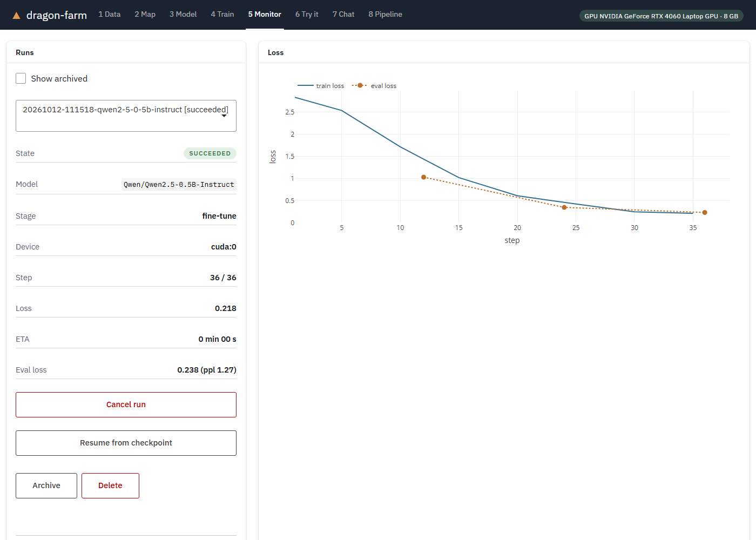The width and height of the screenshot is (756, 540).
Task: Click the ETA value 0 min 00 s
Action: pos(217,339)
